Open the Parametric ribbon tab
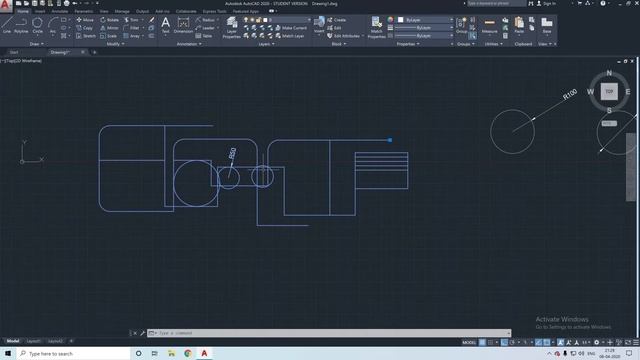 click(x=84, y=11)
